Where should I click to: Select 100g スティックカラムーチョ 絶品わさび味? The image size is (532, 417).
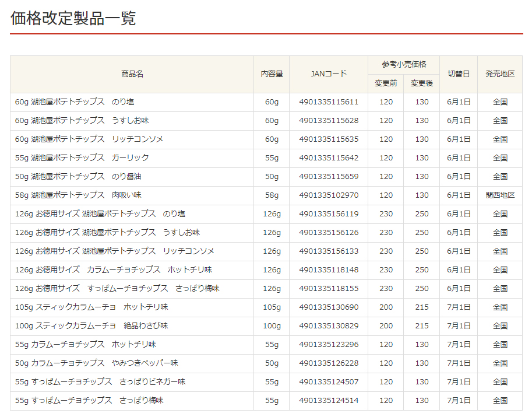point(91,326)
